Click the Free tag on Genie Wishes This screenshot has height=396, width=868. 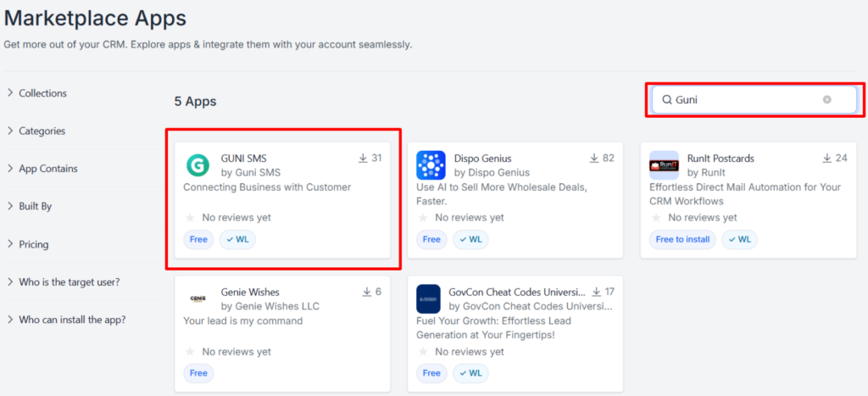198,373
